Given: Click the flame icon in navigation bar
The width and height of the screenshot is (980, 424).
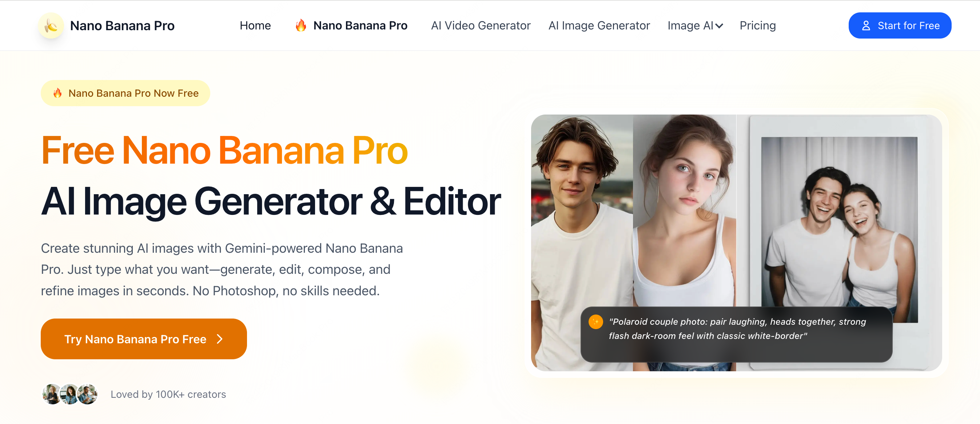Looking at the screenshot, I should (x=300, y=25).
